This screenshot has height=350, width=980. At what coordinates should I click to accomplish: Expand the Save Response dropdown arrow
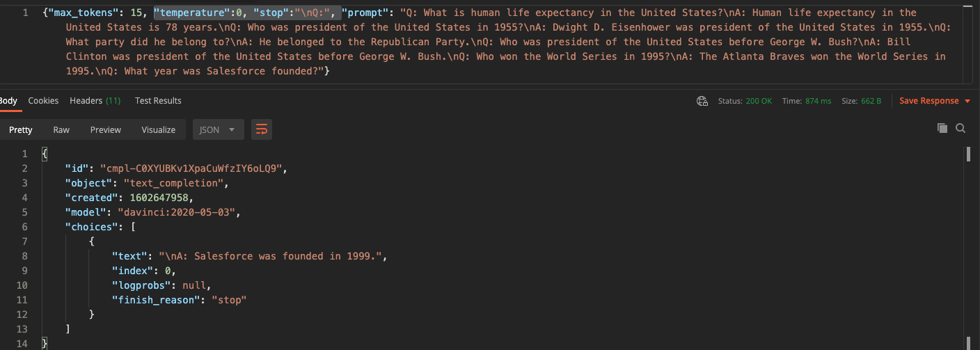pyautogui.click(x=967, y=102)
